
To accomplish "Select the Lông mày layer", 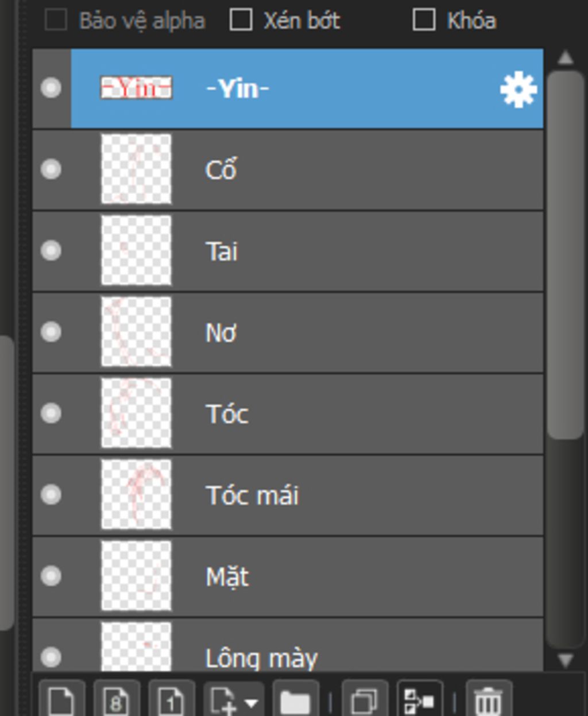I will (x=288, y=645).
